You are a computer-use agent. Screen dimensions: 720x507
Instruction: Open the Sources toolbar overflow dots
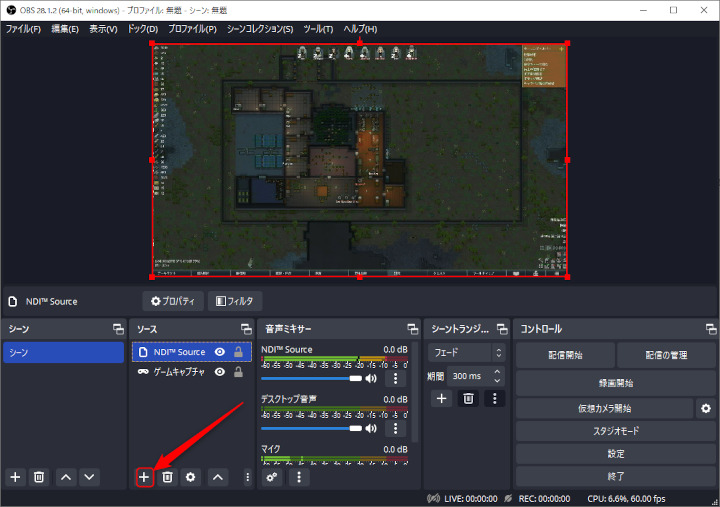tap(248, 477)
